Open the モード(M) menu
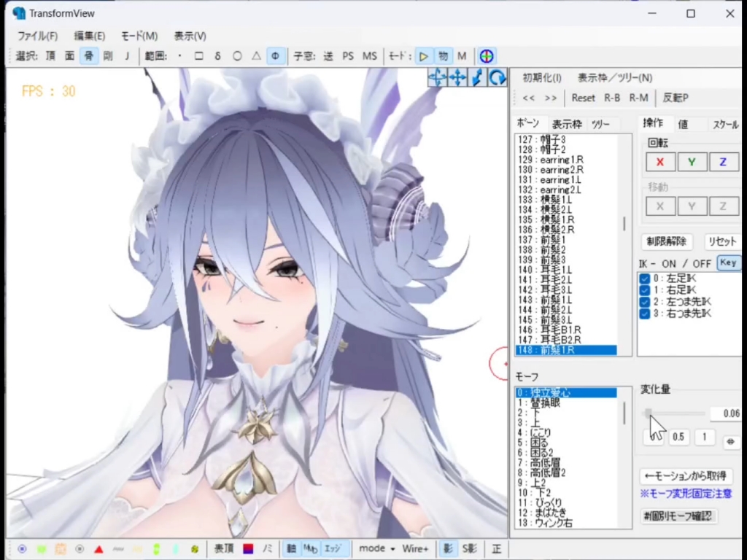Screen dimensions: 747x560 (139, 36)
